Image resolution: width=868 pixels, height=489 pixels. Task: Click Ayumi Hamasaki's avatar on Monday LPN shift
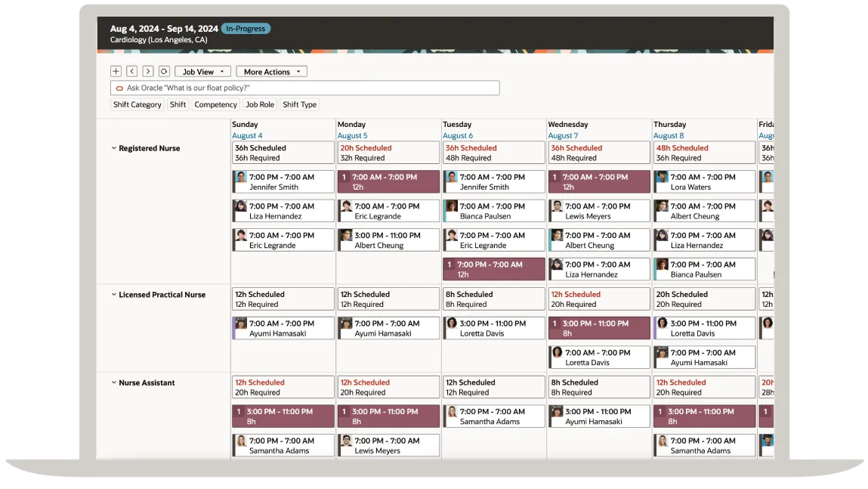pos(347,324)
